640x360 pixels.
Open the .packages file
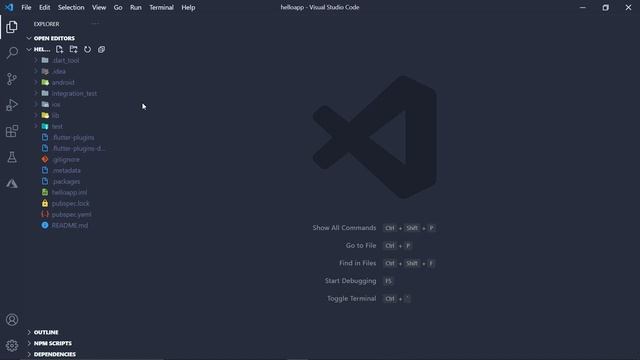point(65,181)
